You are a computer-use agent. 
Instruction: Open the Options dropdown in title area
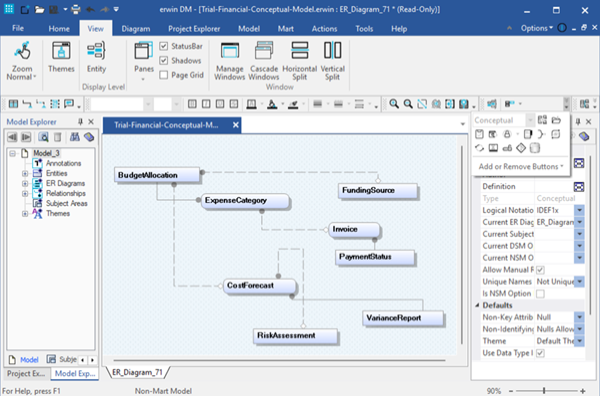tap(536, 28)
